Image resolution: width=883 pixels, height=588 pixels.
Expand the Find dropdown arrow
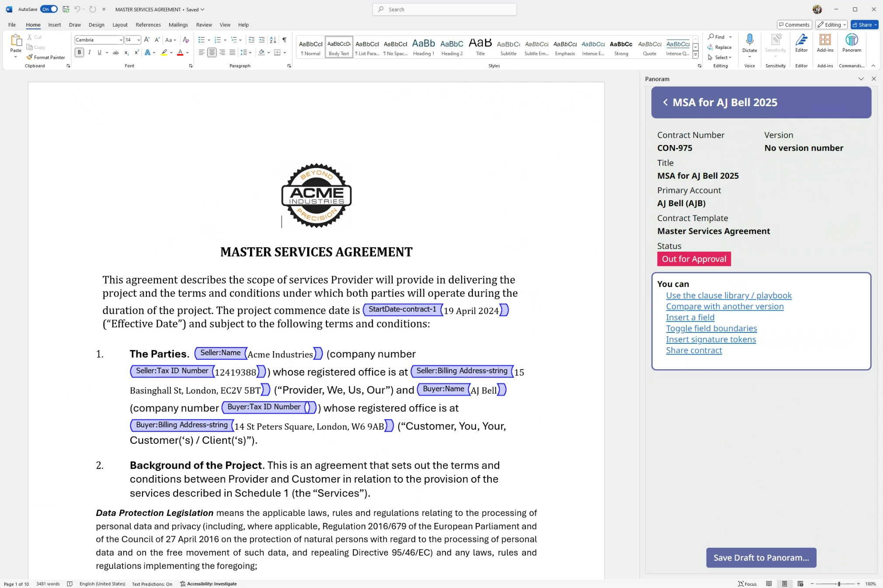click(x=730, y=37)
